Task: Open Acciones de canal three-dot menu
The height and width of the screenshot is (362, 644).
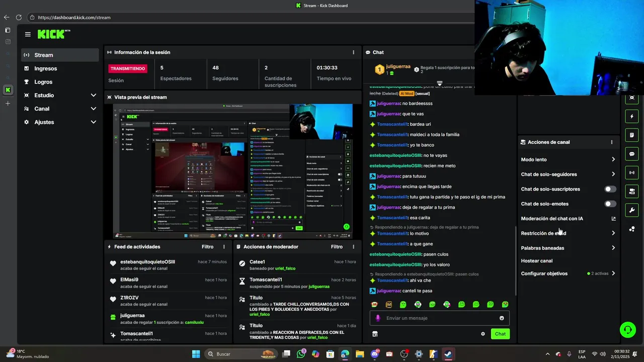Action: 612,142
